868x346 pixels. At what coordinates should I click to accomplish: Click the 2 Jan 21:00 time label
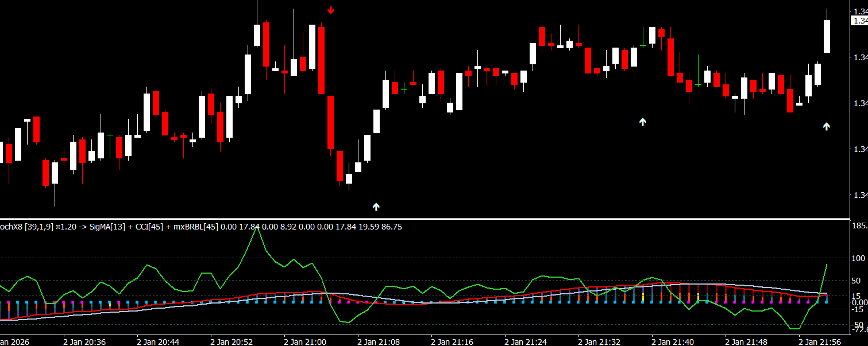pyautogui.click(x=305, y=341)
